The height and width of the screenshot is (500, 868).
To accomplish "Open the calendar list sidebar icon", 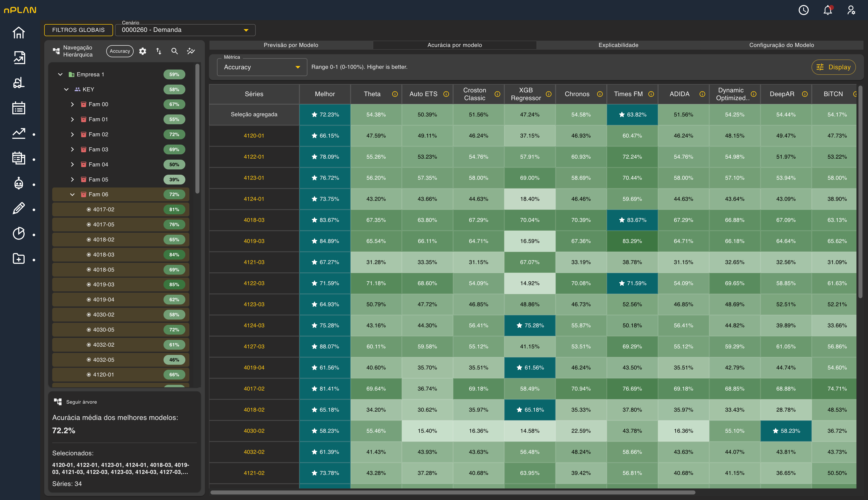I will coord(19,108).
